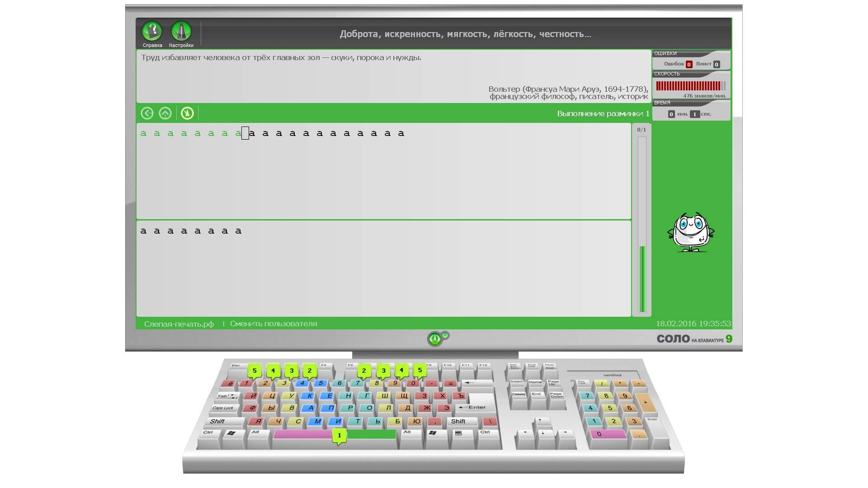Click the Я key on bottom row
Viewport: 868px width, 488px height.
point(258,421)
